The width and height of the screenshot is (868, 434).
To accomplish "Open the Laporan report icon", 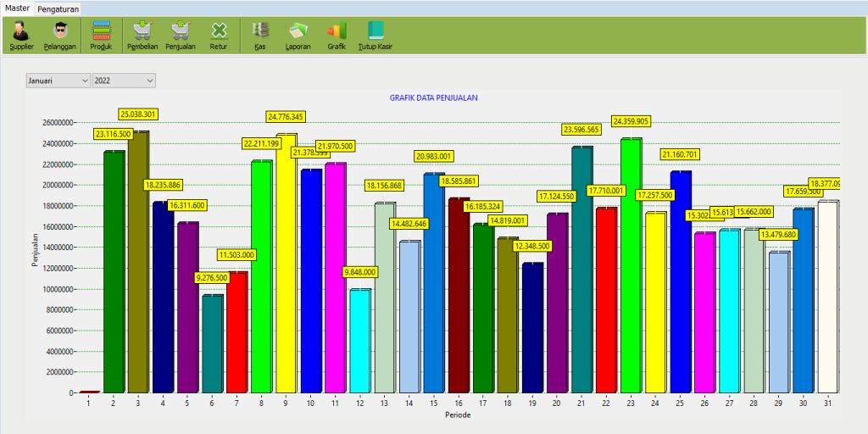I will coord(298,36).
